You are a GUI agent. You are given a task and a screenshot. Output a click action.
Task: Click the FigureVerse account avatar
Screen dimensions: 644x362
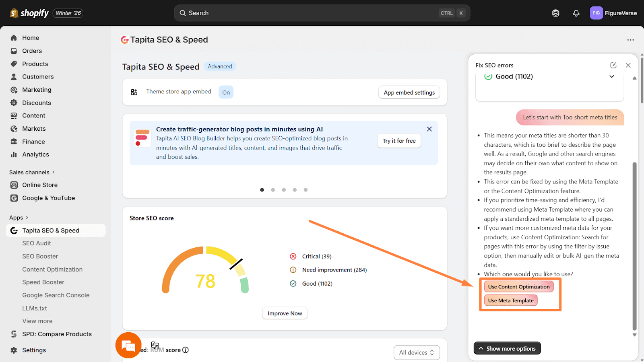(x=596, y=13)
